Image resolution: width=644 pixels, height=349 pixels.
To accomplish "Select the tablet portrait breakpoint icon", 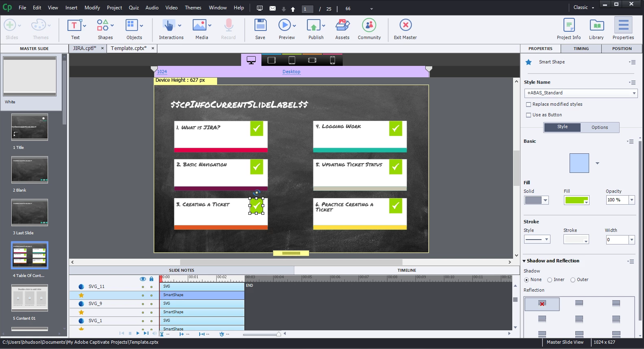I will click(292, 60).
